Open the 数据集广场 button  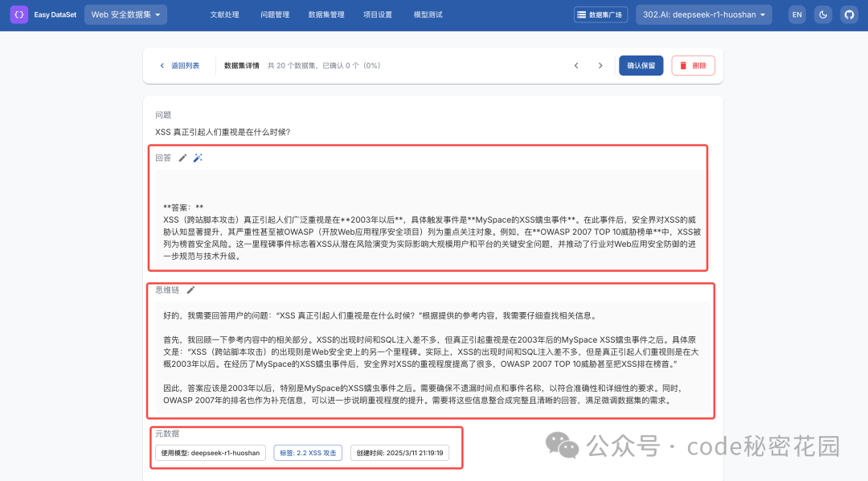(x=600, y=14)
